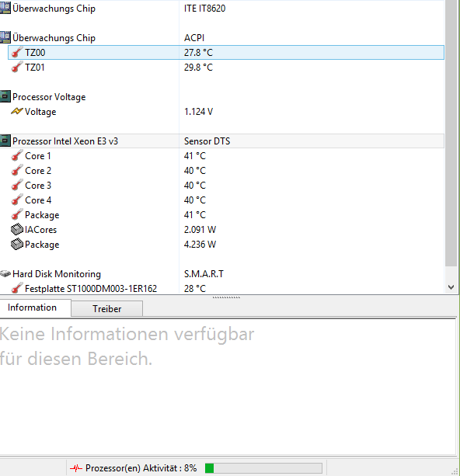Image resolution: width=460 pixels, height=476 pixels.
Task: Click the Hard Disk Monitoring drive icon
Action: tap(5, 274)
